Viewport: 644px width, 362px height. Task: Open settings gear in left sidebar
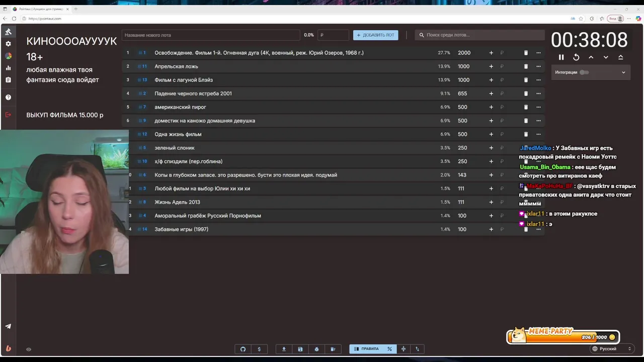click(8, 44)
